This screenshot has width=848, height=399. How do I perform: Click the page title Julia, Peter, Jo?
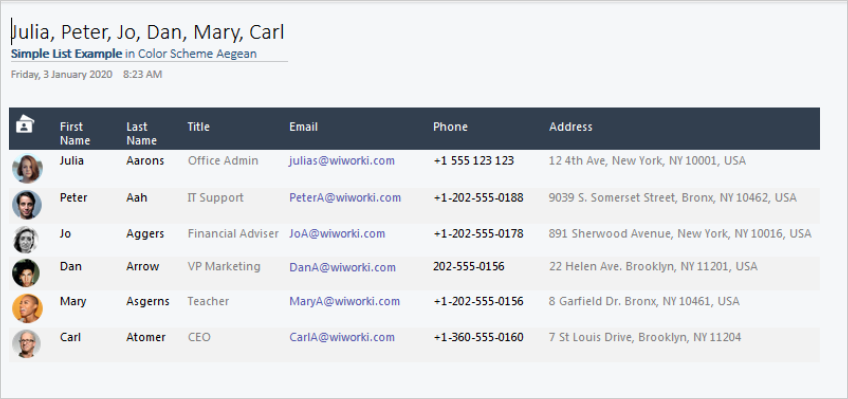[148, 32]
